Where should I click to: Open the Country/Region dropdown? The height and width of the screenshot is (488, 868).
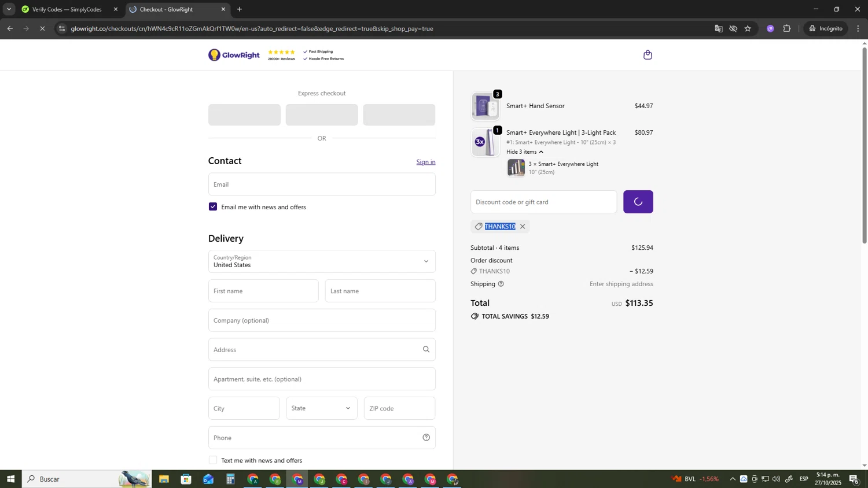pyautogui.click(x=322, y=261)
